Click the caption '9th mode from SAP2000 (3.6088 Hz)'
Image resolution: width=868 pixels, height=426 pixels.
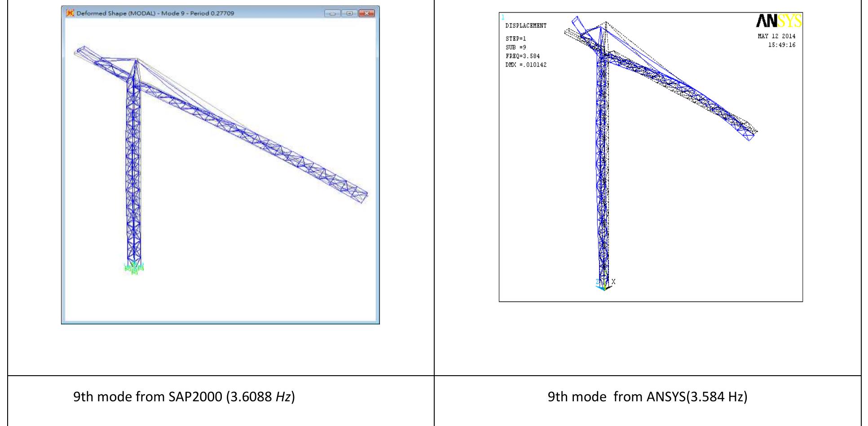coord(184,397)
